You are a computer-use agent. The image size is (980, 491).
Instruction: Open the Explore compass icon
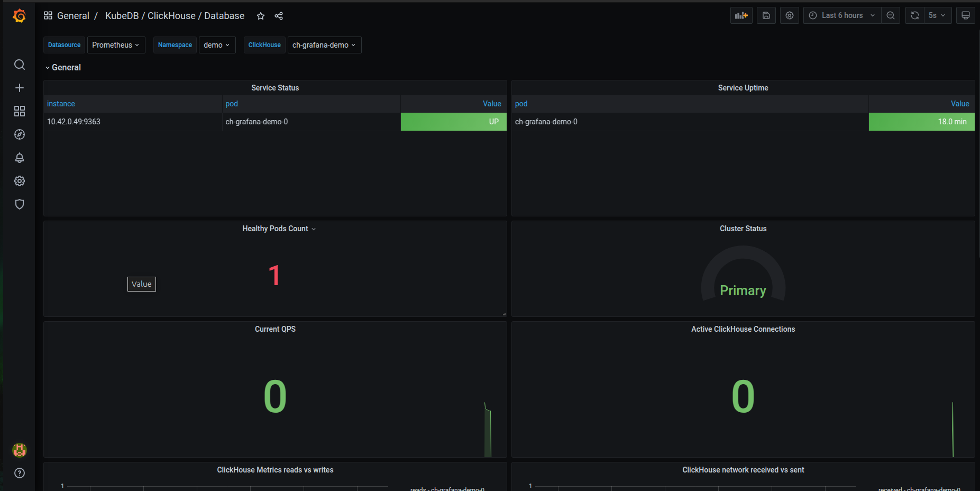[20, 134]
